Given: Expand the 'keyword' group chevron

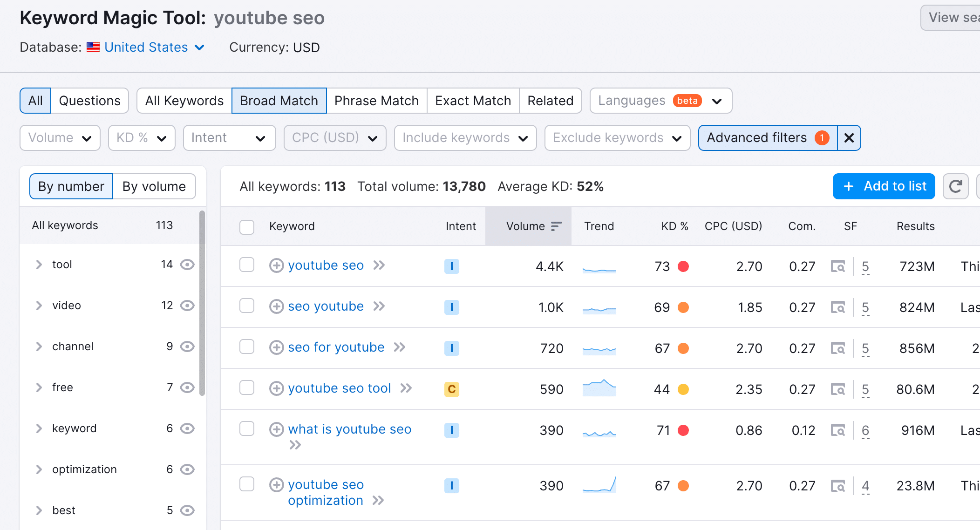Looking at the screenshot, I should (39, 428).
